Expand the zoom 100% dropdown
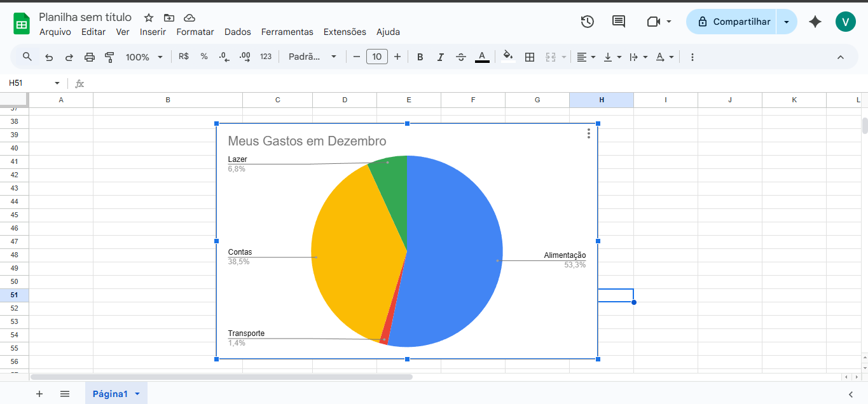Screen dimensions: 868x404 144,57
